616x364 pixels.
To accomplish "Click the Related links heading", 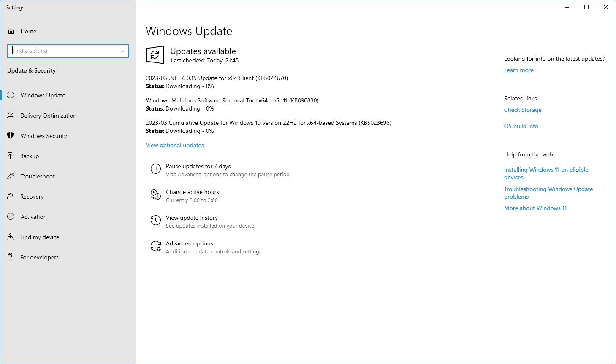I will click(x=521, y=99).
